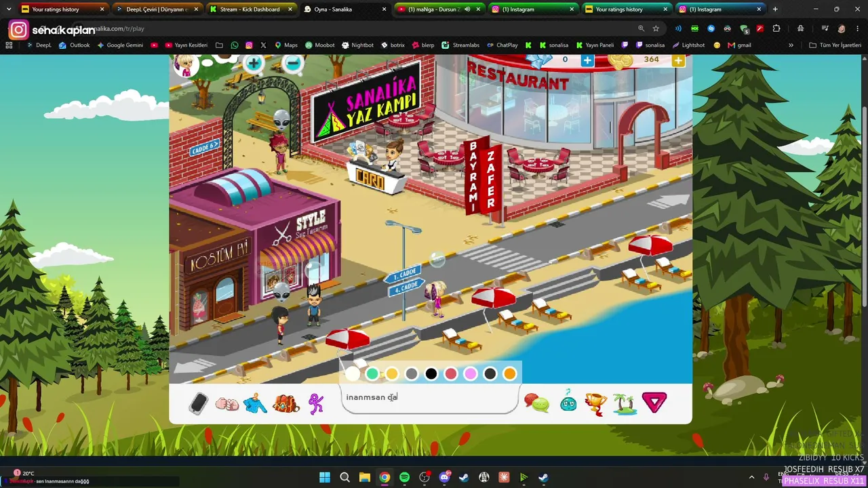Open the blue shirt wardrobe icon
The image size is (868, 488).
pyautogui.click(x=256, y=404)
